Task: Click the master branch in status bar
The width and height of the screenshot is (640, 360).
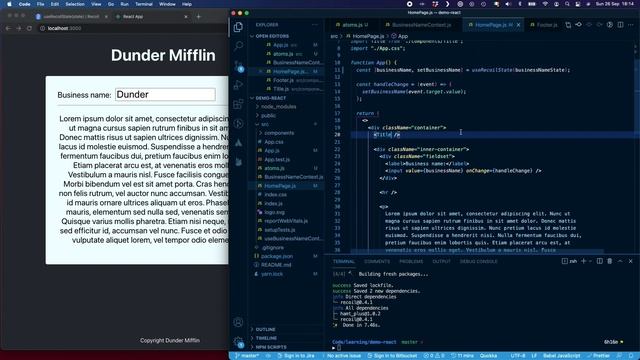Action: click(x=246, y=356)
